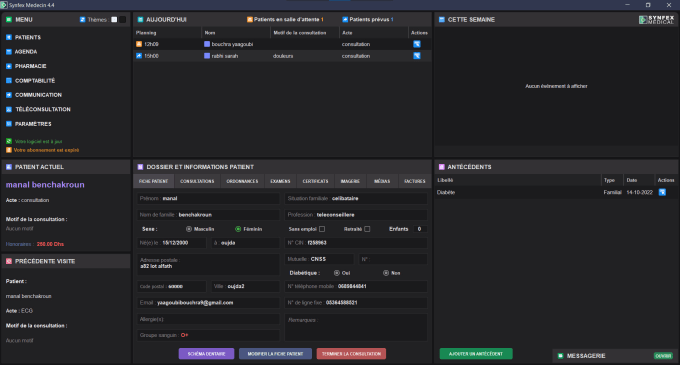This screenshot has height=365, width=680.
Task: Click the Prénom input field
Action: click(x=208, y=199)
